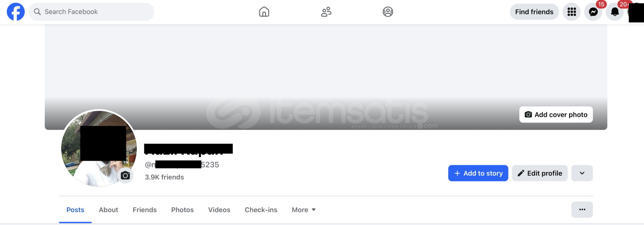Image resolution: width=644 pixels, height=225 pixels.
Task: Open Messenger with 15 unread
Action: (593, 12)
